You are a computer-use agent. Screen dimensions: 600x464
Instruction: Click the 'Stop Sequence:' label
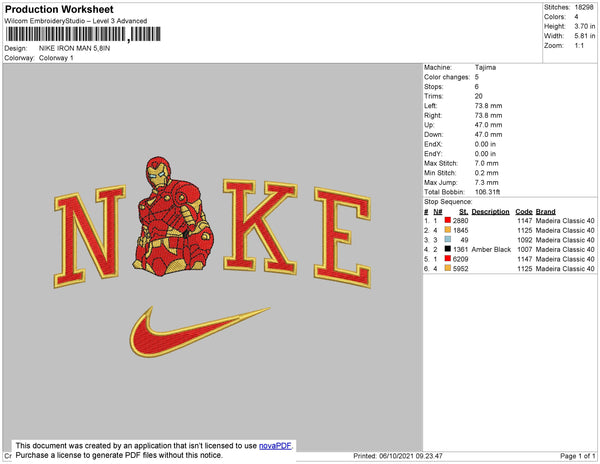tap(448, 202)
